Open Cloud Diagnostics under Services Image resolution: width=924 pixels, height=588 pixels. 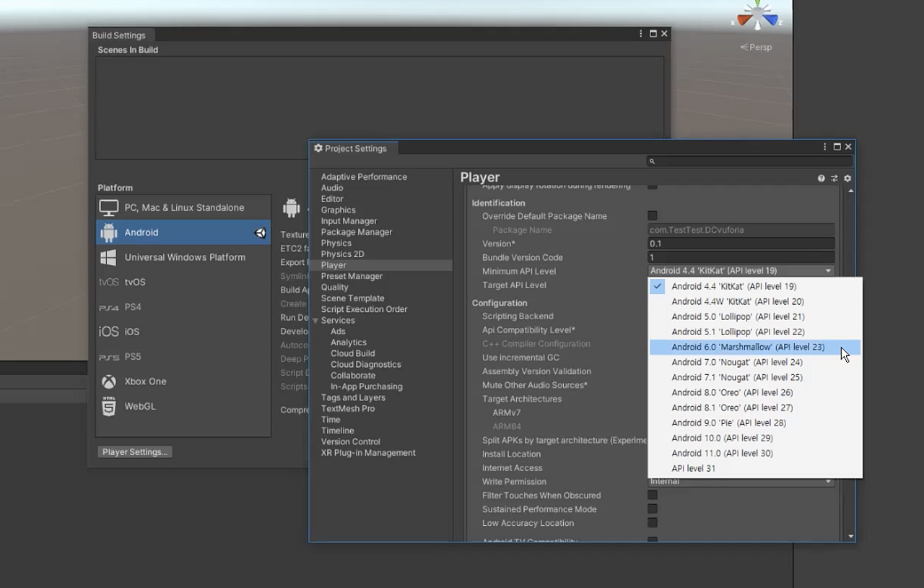click(366, 365)
